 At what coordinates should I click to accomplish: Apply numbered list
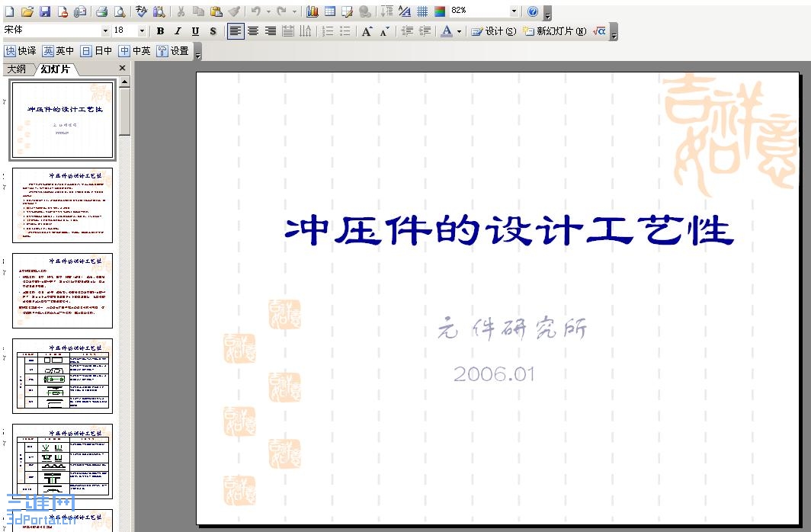328,31
